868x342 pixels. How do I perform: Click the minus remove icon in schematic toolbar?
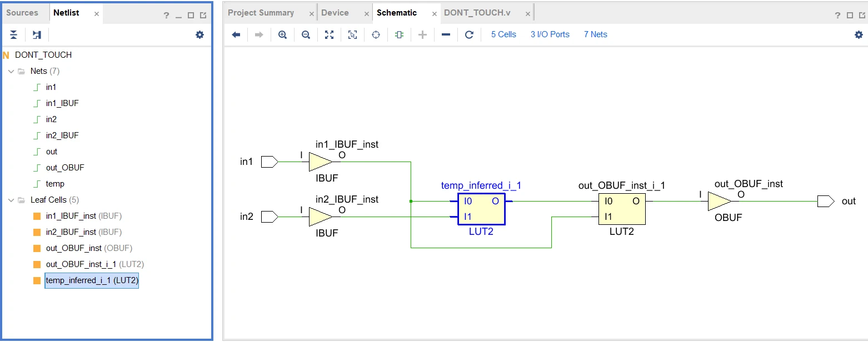(x=446, y=34)
